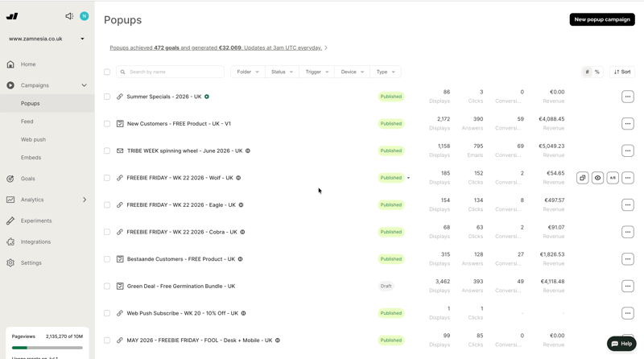Open the more options menu for Summer Specials
This screenshot has height=359, width=644.
[628, 97]
